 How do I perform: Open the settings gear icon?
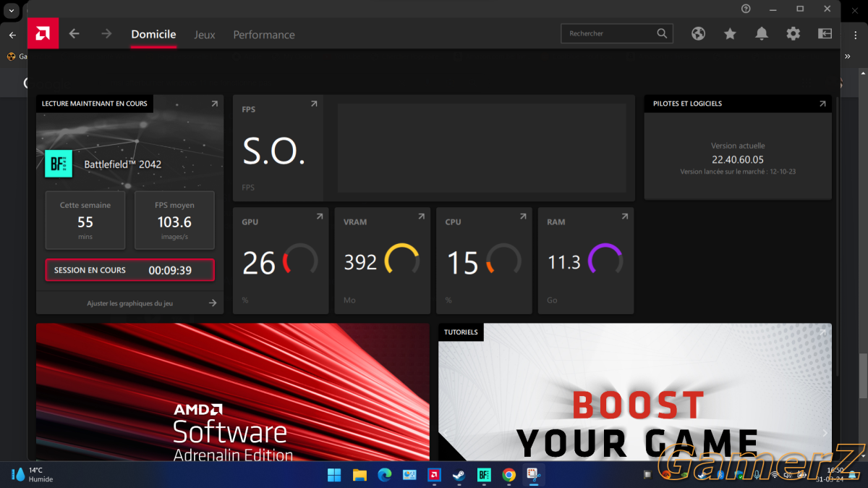point(793,33)
